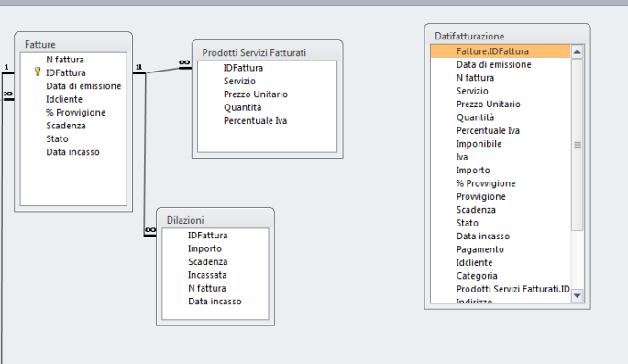Click the relationship line between Fatture and Prodotti Servizi Fatturati
Screen dimensions: 628x364
pos(162,71)
